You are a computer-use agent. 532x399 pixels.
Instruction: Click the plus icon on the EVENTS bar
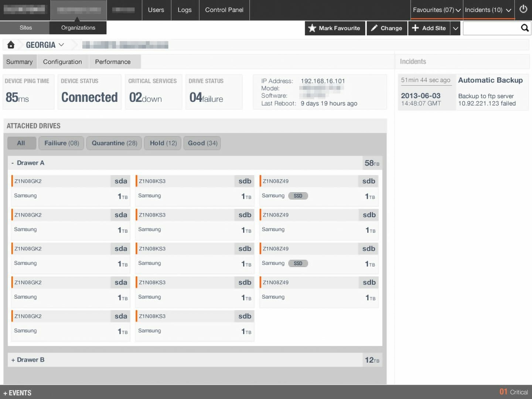coord(5,393)
